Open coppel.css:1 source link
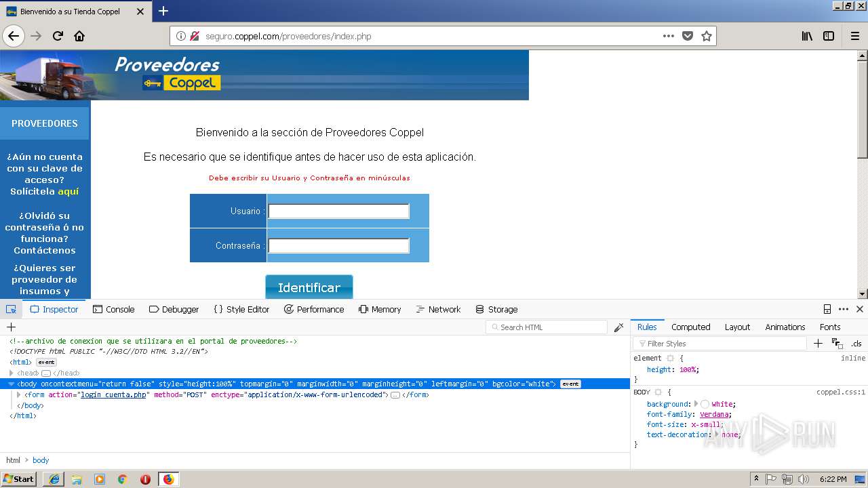 (x=841, y=392)
